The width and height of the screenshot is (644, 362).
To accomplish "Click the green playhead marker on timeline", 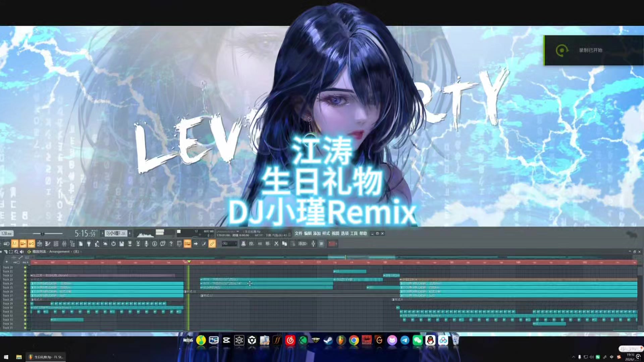I will pos(189,261).
